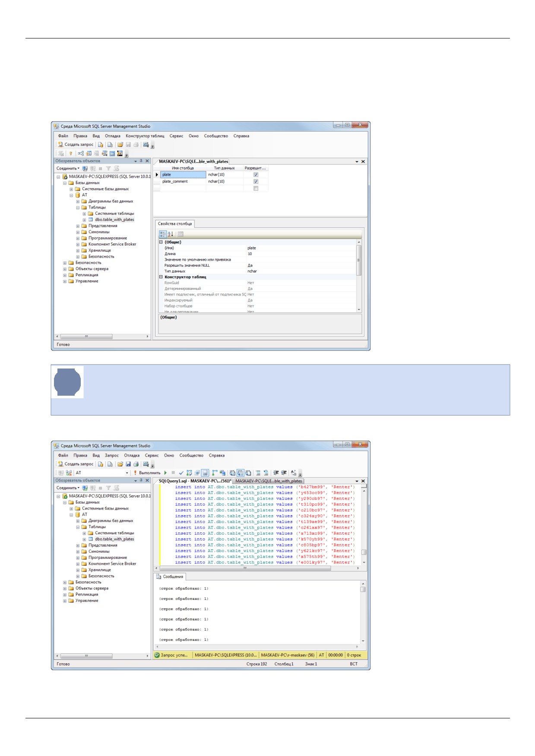Open Соединить dropdown in lower window object explorer
Viewport: 535px width, 756px height.
click(x=68, y=488)
